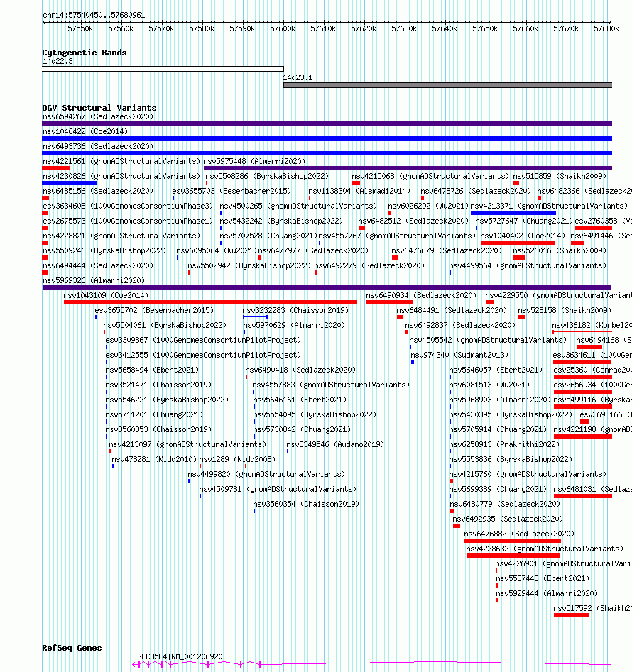Click the SLC35F4|NM_001206920 gene label
Screen dimensions: 632x672
pyautogui.click(x=180, y=656)
